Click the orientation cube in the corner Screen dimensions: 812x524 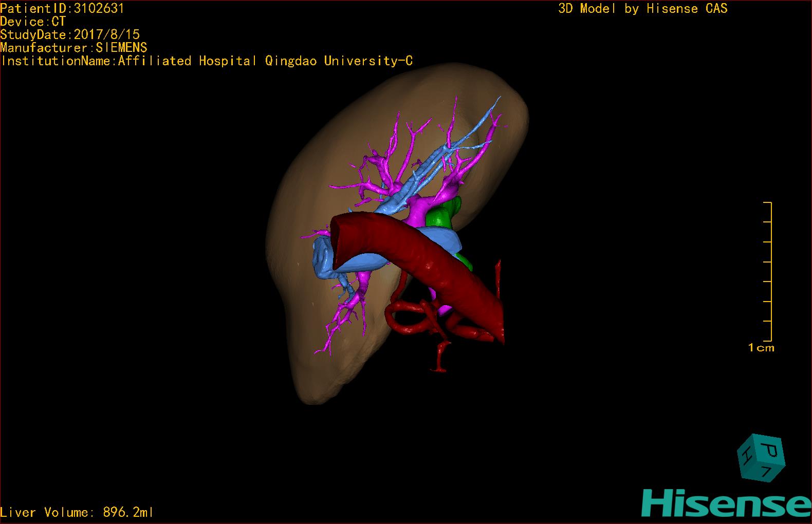click(761, 458)
